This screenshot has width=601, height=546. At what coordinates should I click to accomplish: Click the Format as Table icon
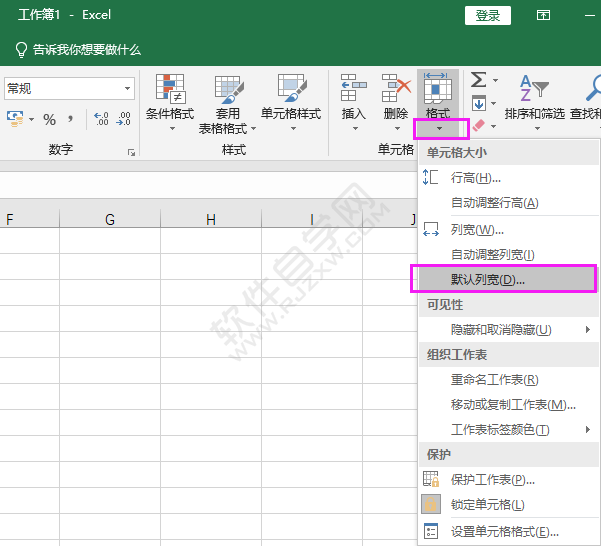point(229,89)
